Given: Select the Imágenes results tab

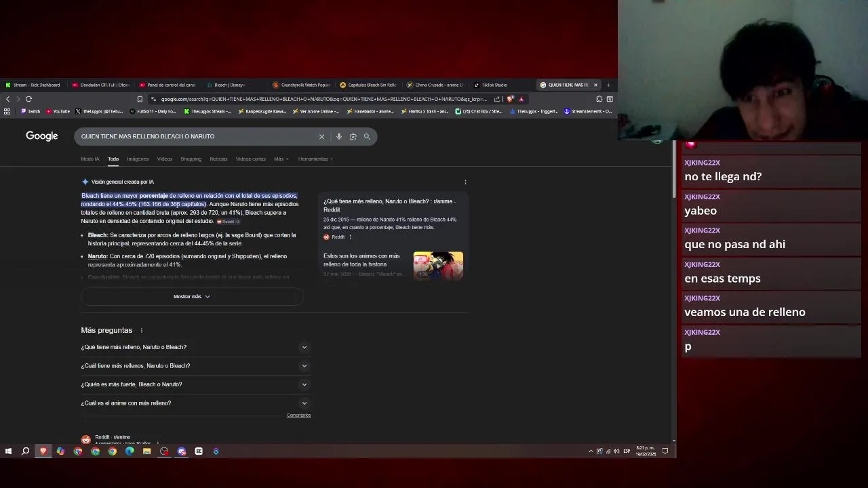Looking at the screenshot, I should click(138, 159).
